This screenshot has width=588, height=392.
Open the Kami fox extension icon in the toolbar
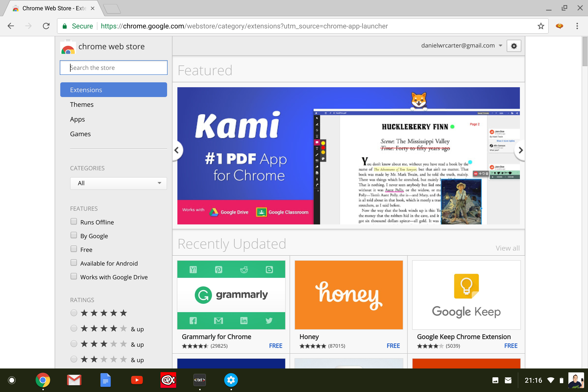(x=560, y=26)
